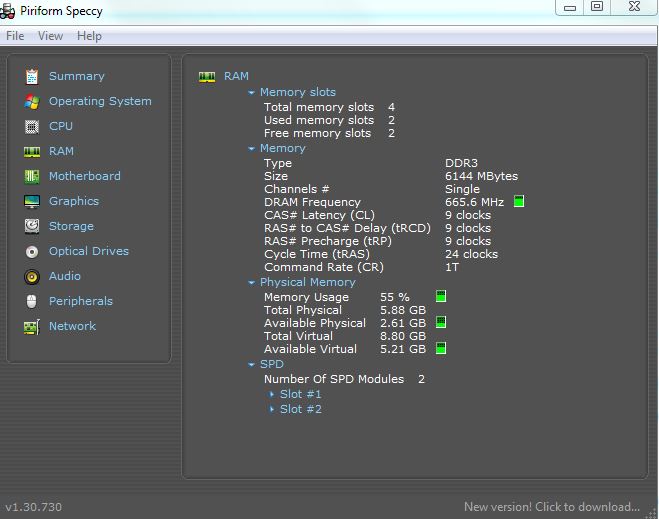Click the RAS# to CAS# Delay row
Screen dimensions: 659x519
pyautogui.click(x=377, y=228)
